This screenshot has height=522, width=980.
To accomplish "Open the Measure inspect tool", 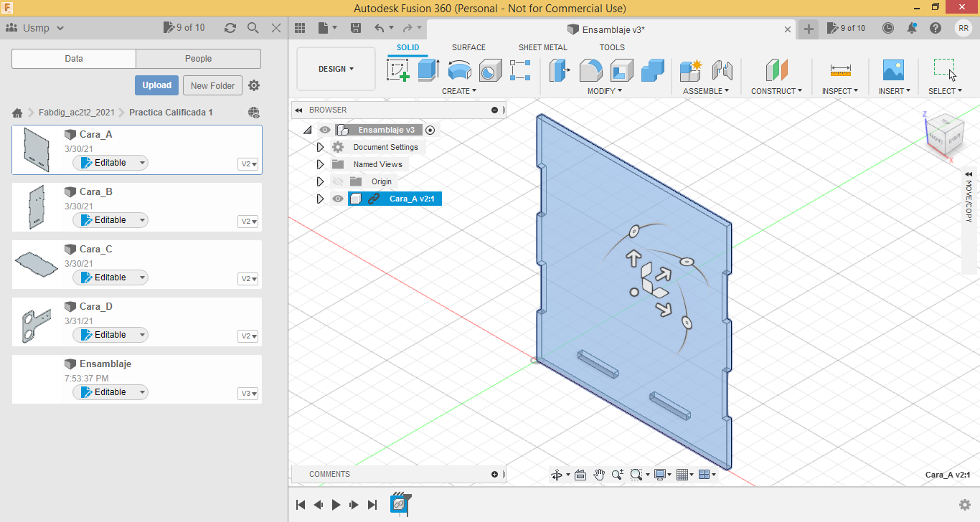I will [x=840, y=70].
